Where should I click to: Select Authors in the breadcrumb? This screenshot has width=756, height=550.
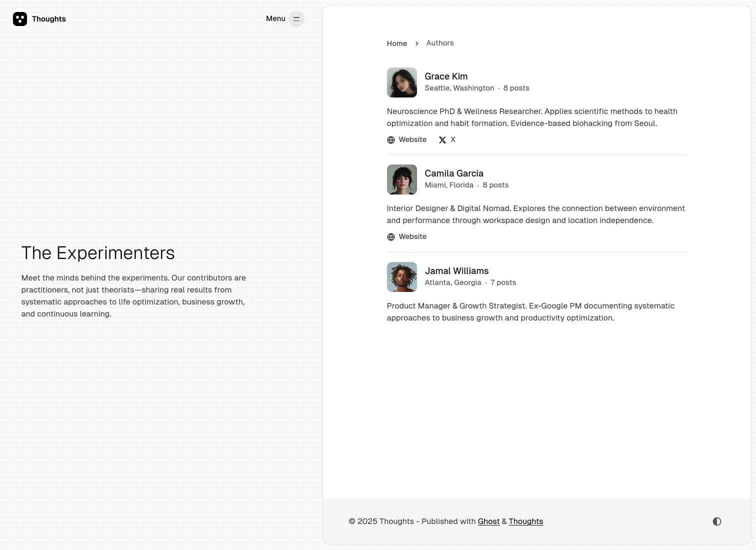(439, 43)
